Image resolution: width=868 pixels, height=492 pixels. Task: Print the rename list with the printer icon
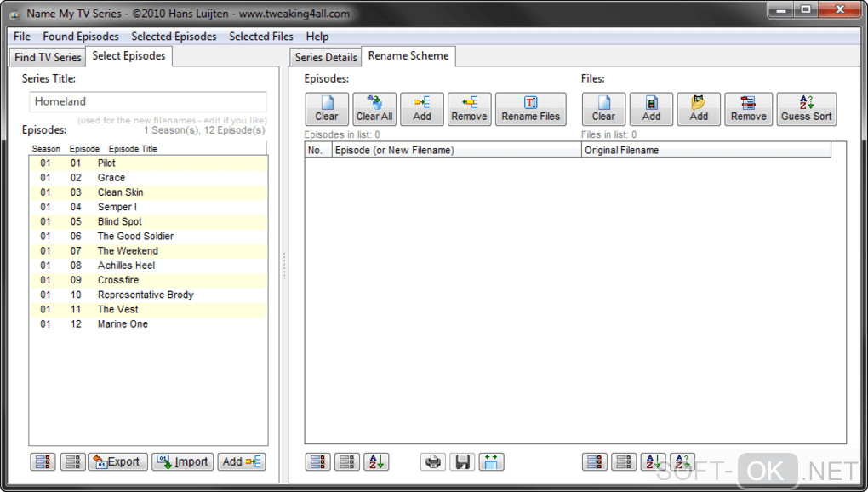pyautogui.click(x=433, y=461)
